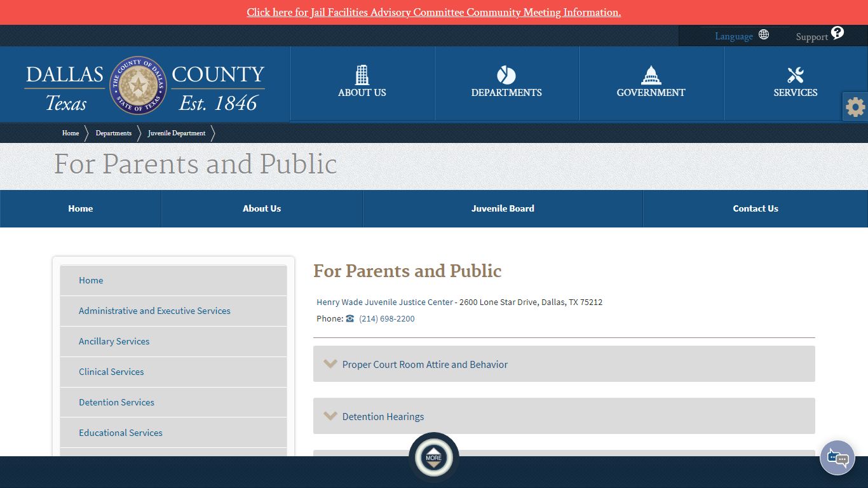Select the Juvenile Board tab
Screen dimensions: 868x488
[x=503, y=208]
